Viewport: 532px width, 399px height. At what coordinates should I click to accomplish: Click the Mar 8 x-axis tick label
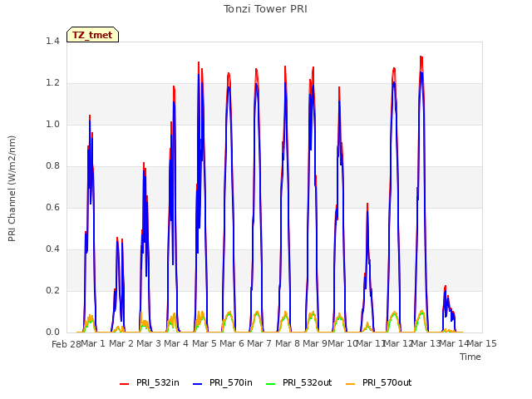tap(288, 343)
